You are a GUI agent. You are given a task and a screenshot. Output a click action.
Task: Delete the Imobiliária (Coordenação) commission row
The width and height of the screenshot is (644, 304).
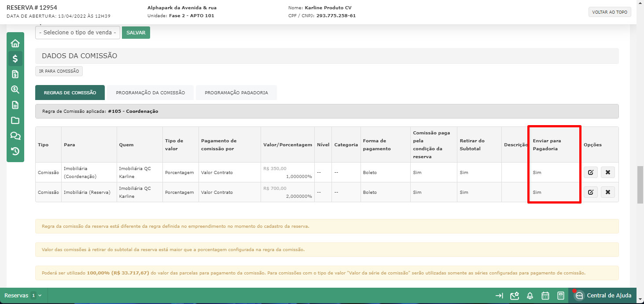(607, 172)
